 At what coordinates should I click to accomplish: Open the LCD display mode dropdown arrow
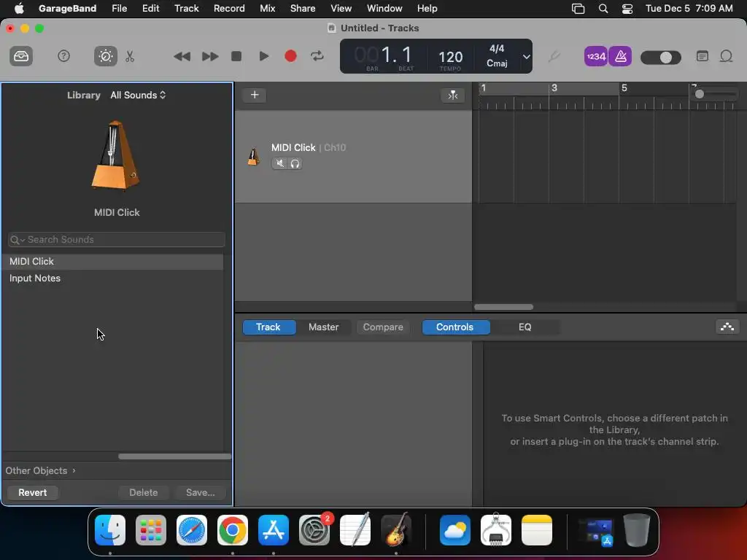tap(526, 56)
